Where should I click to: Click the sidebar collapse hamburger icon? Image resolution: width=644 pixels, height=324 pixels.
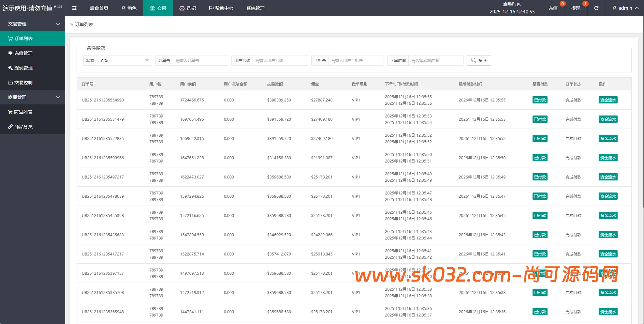[74, 8]
